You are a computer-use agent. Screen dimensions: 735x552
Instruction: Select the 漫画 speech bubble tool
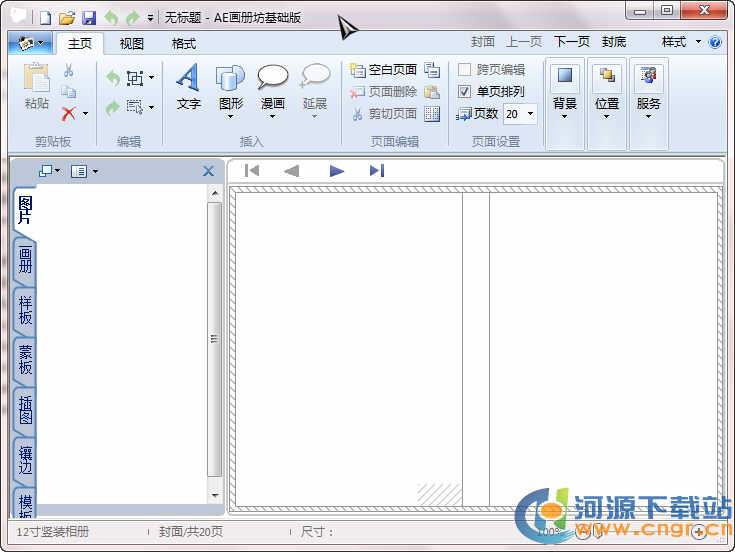click(x=272, y=79)
